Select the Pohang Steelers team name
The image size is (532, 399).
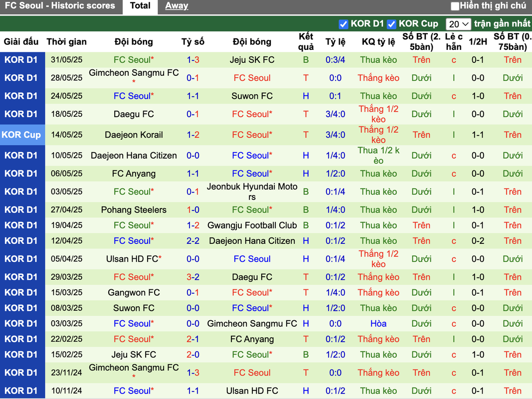134,210
